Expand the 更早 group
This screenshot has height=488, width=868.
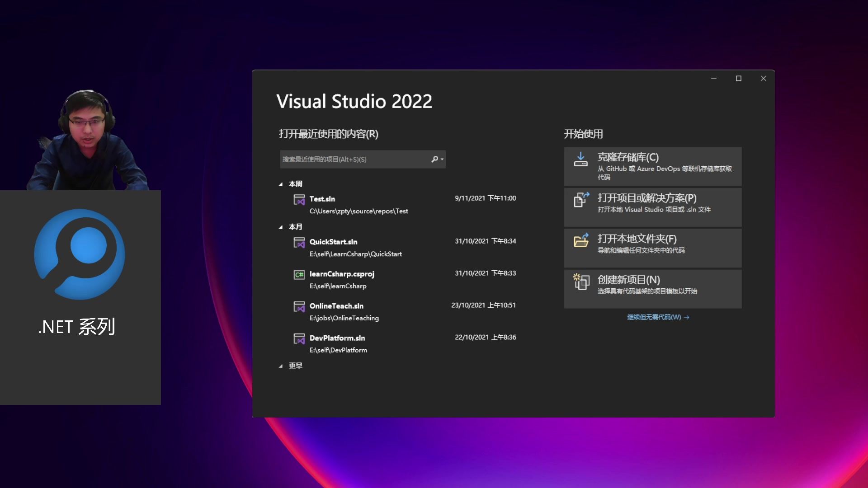(x=281, y=366)
